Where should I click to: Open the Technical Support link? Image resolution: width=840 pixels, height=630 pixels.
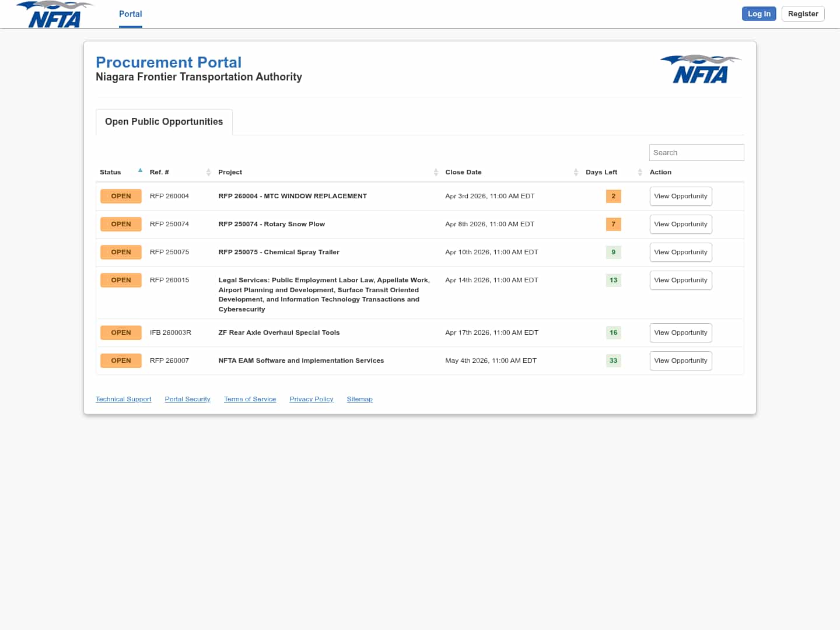pos(123,399)
